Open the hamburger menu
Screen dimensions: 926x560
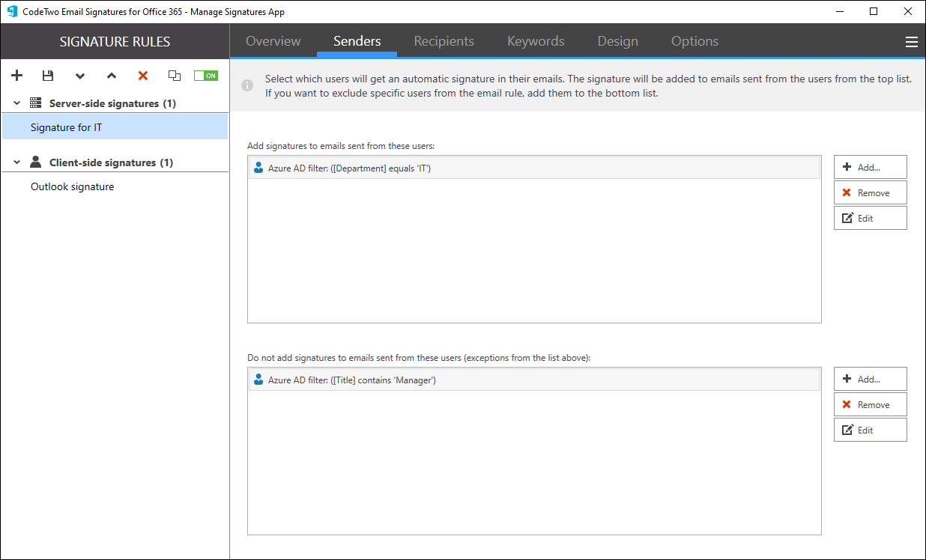point(912,42)
